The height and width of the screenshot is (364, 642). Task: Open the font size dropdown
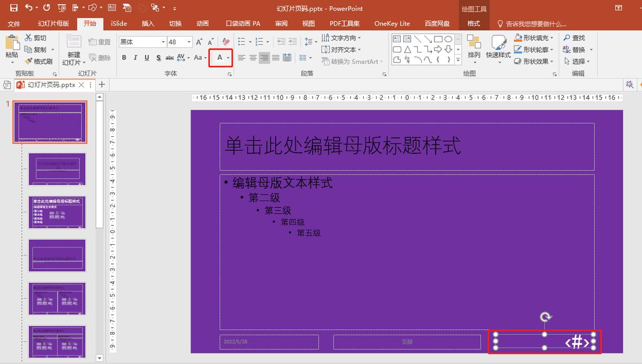[188, 41]
